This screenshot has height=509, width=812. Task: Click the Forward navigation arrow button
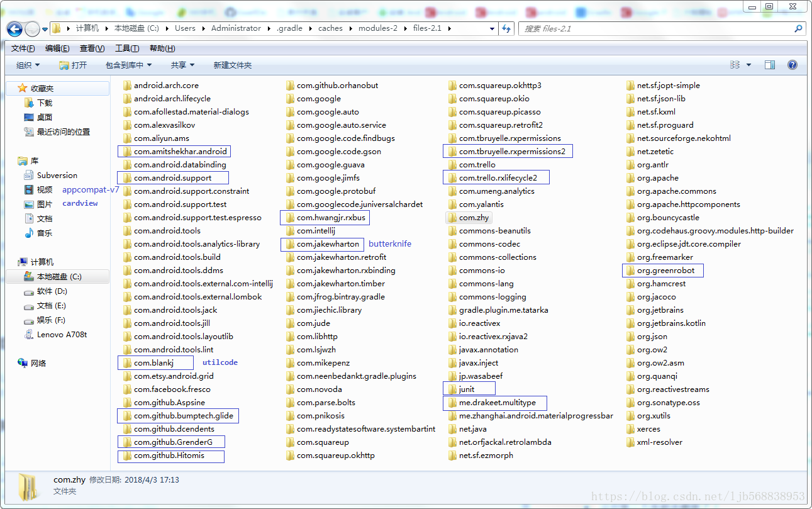click(31, 29)
